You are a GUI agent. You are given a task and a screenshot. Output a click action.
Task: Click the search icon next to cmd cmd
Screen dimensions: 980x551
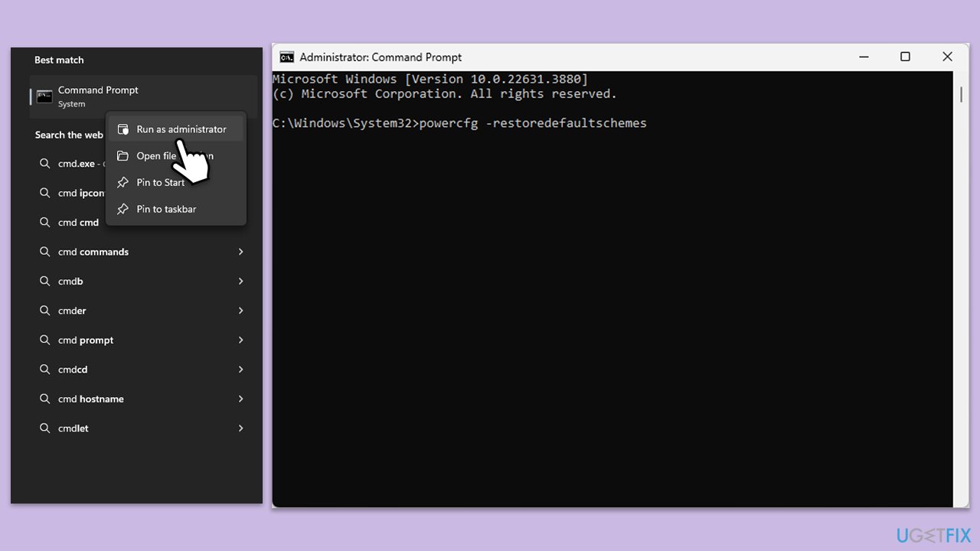pos(45,223)
